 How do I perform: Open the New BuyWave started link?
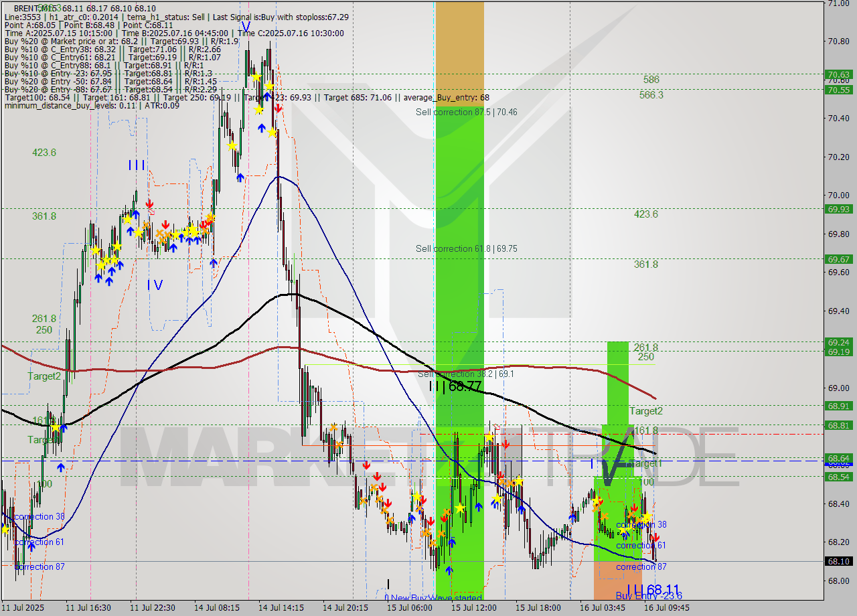(x=434, y=597)
